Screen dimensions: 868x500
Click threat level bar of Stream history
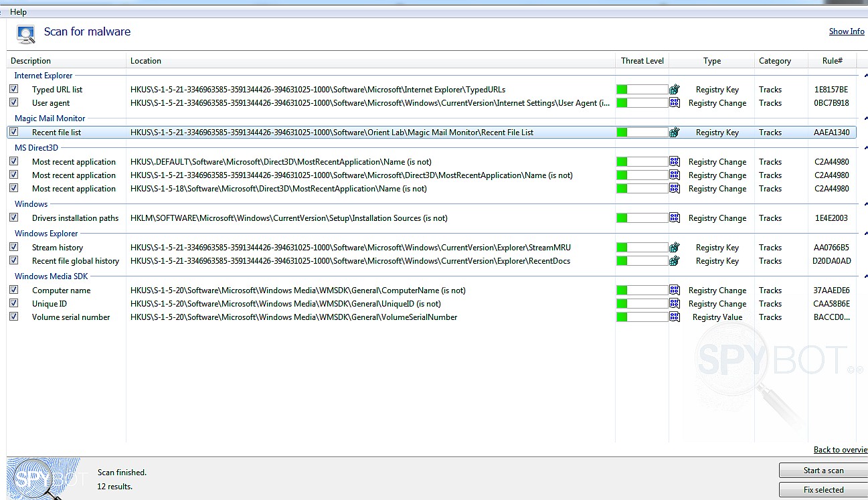coord(642,248)
